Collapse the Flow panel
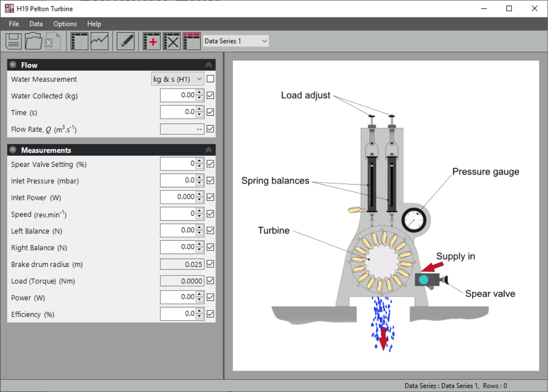This screenshot has height=392, width=548. point(209,65)
